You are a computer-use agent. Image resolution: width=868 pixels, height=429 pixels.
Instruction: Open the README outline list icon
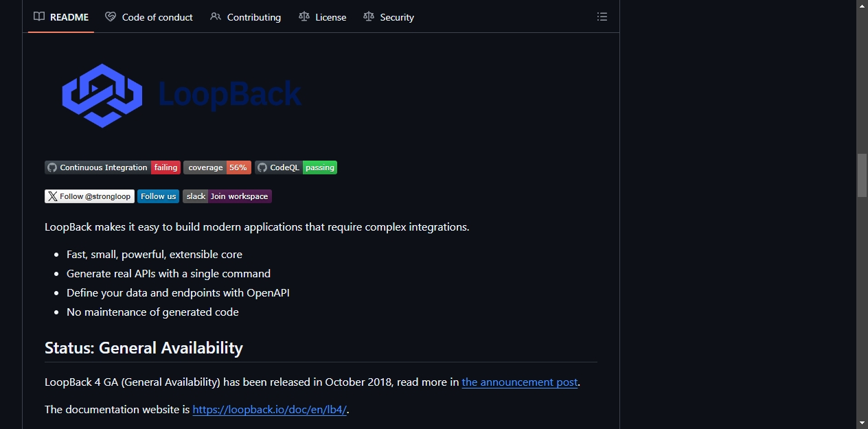coord(602,17)
